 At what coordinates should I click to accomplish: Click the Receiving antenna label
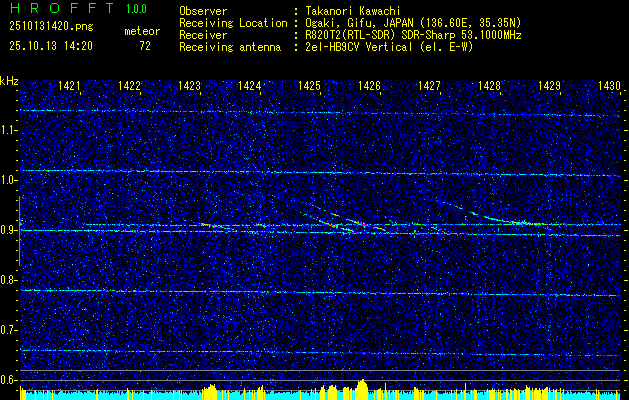click(230, 47)
